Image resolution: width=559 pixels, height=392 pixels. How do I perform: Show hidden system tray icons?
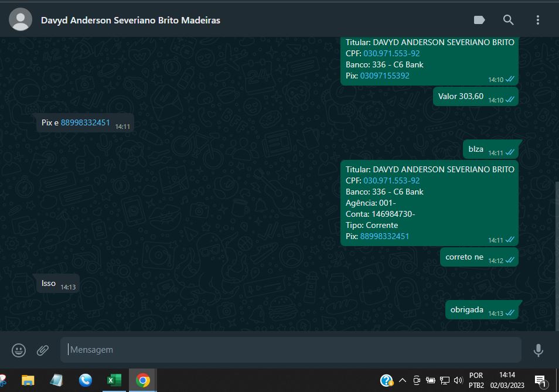click(403, 380)
